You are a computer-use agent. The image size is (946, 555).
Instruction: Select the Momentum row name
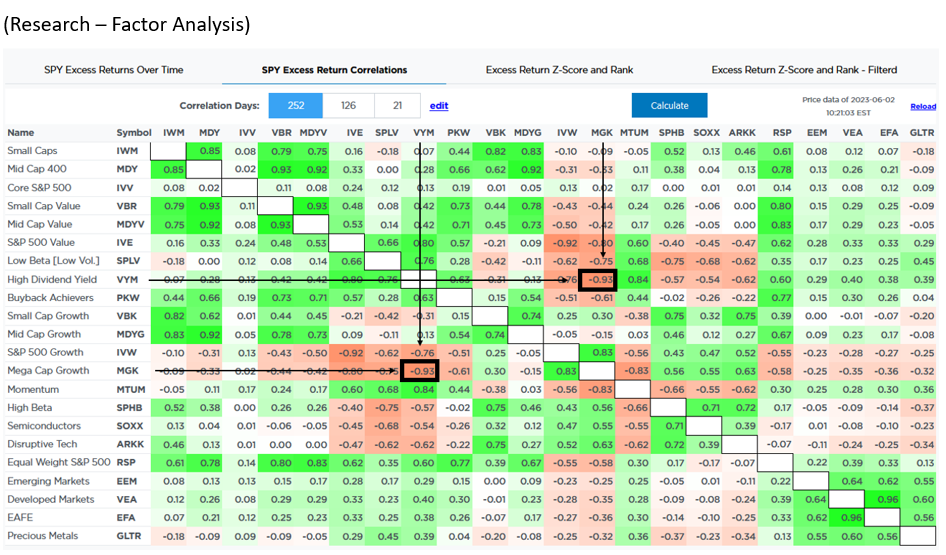coord(33,389)
